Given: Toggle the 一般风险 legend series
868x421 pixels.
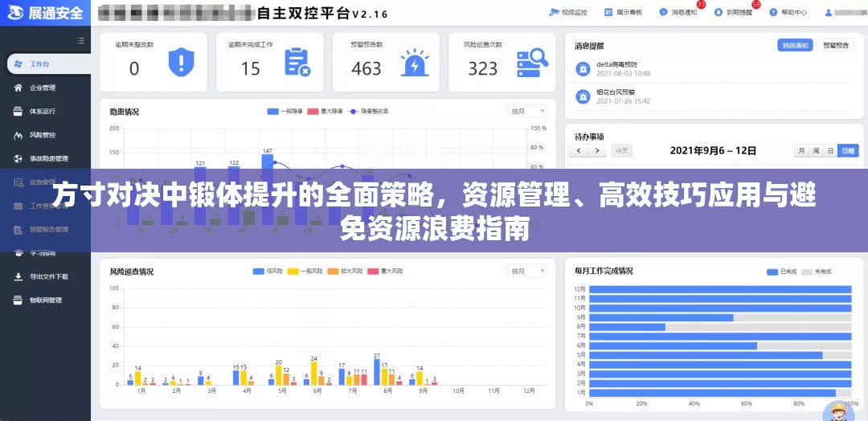Looking at the screenshot, I should 305,271.
